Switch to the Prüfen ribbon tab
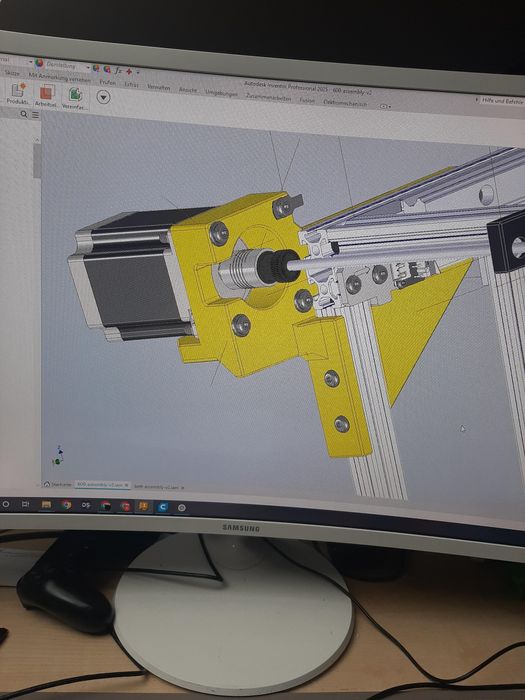Viewport: 525px width, 700px height. click(x=107, y=82)
